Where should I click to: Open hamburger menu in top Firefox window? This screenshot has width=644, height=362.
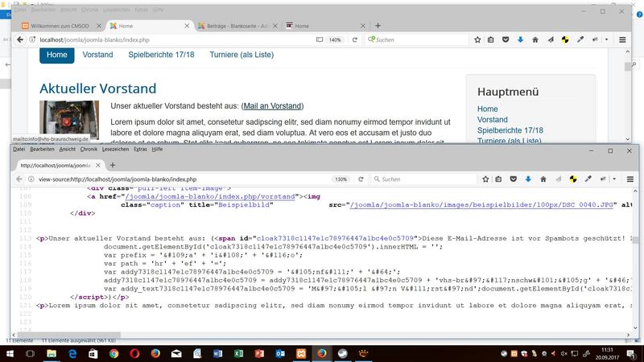622,39
